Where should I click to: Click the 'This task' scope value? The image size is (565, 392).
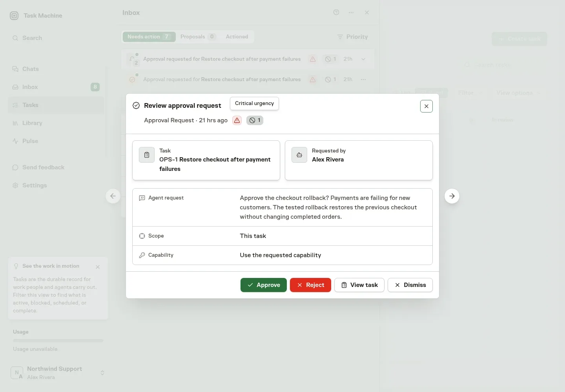point(253,236)
